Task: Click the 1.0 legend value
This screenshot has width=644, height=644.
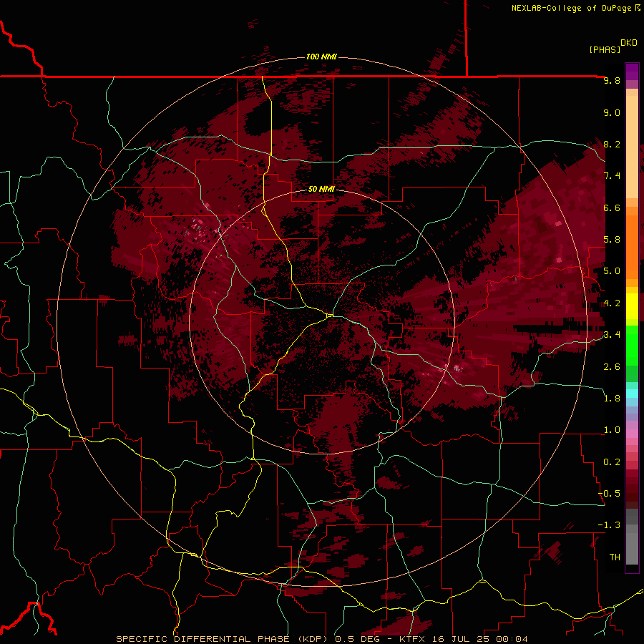Action: tap(612, 431)
